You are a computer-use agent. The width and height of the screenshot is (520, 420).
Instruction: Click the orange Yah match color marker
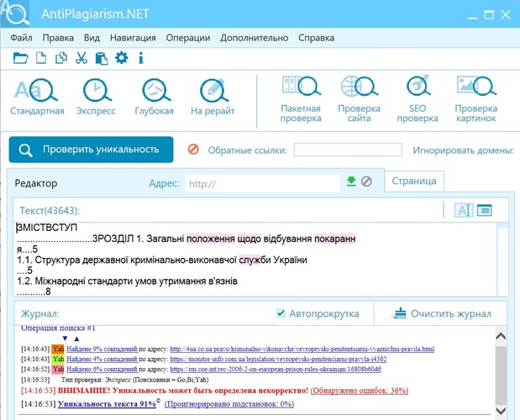coord(58,349)
